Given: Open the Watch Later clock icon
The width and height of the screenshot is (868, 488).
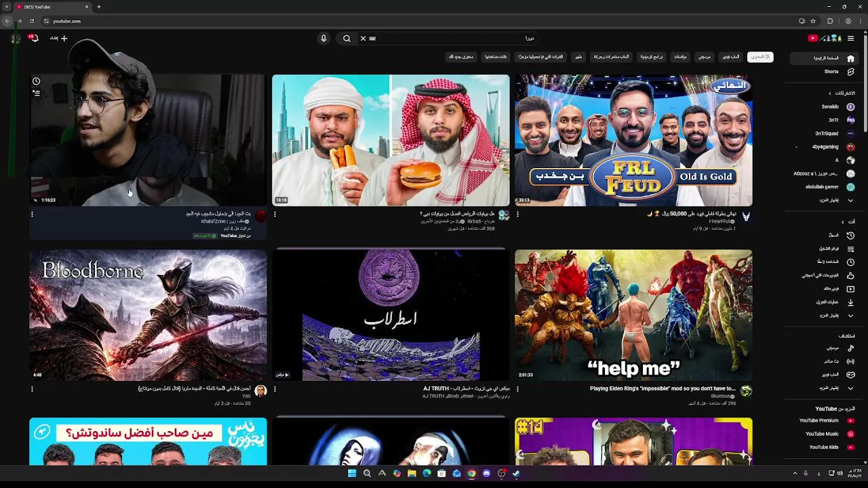Looking at the screenshot, I should 850,262.
